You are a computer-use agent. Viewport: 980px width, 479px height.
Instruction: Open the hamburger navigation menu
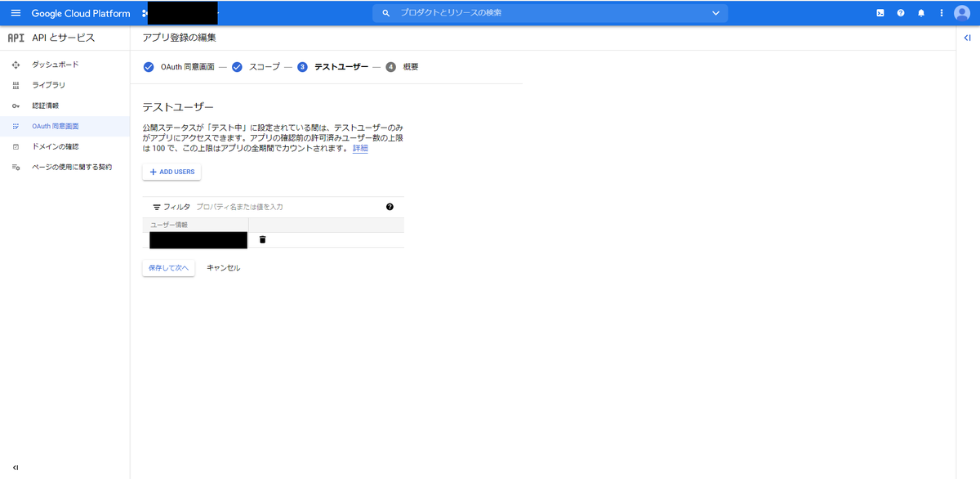pos(16,13)
